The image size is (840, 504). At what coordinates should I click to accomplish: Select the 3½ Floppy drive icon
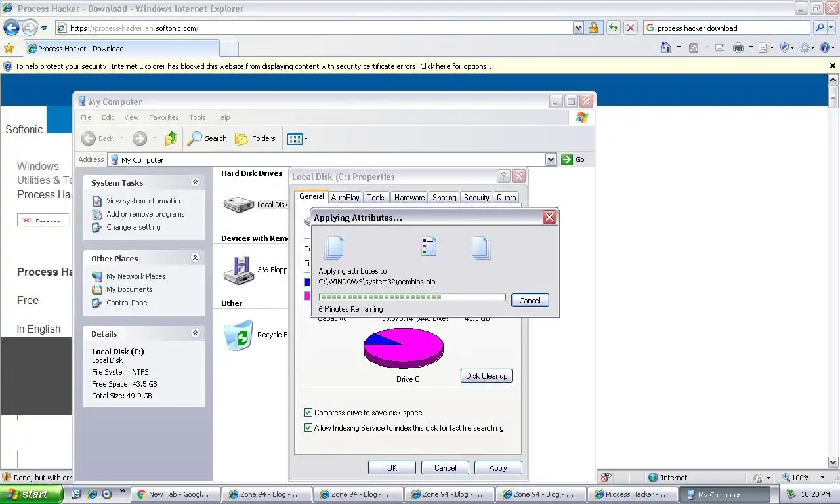click(x=238, y=270)
